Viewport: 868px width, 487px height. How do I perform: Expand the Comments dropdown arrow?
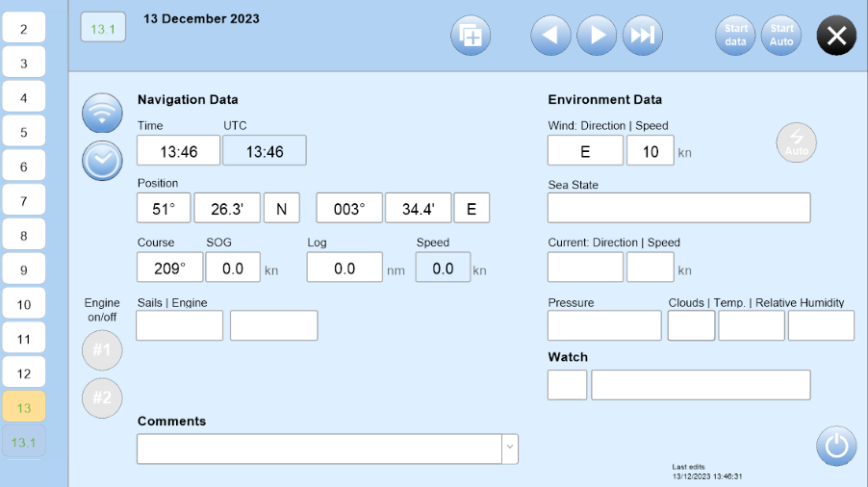(x=510, y=449)
